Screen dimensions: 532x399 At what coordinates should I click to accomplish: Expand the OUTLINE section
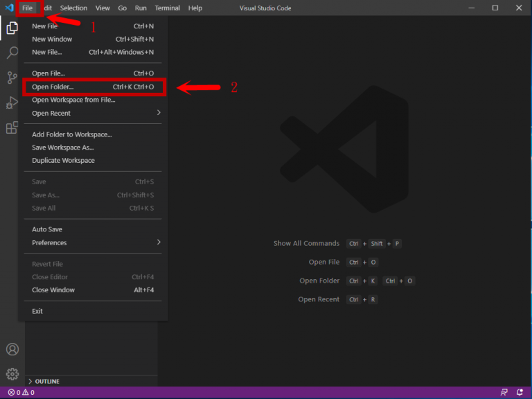click(91, 382)
